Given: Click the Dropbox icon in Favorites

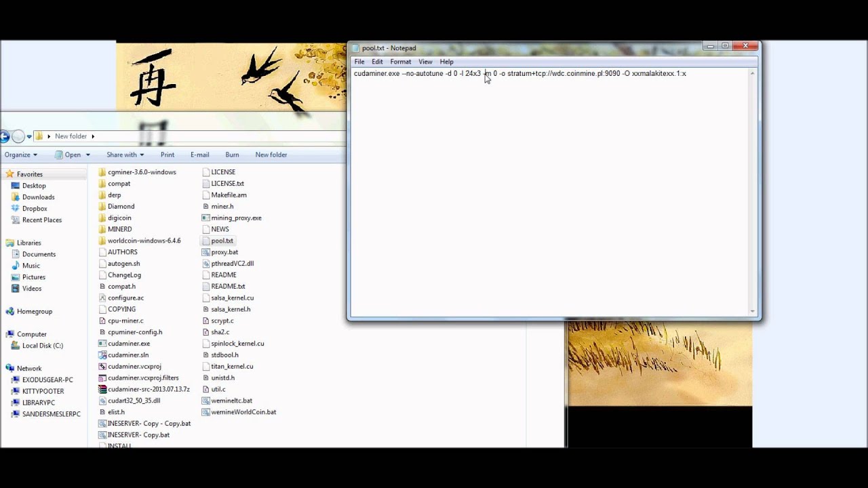Looking at the screenshot, I should [16, 209].
